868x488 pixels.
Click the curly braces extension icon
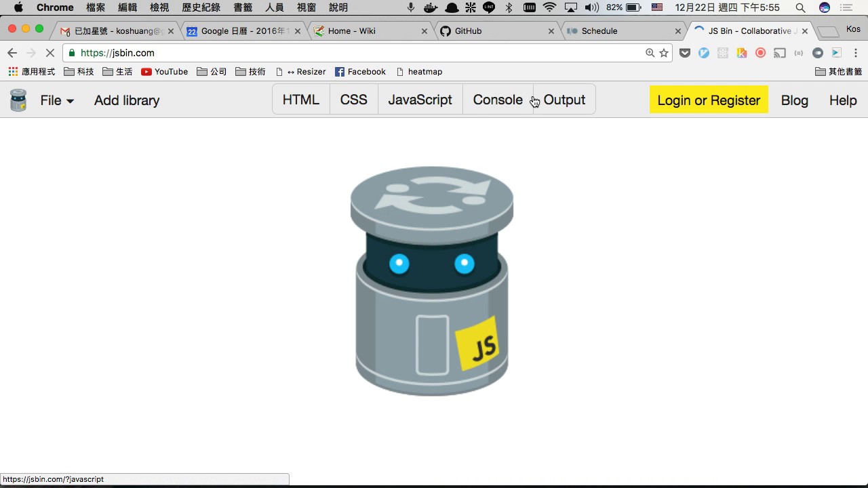[x=799, y=53]
